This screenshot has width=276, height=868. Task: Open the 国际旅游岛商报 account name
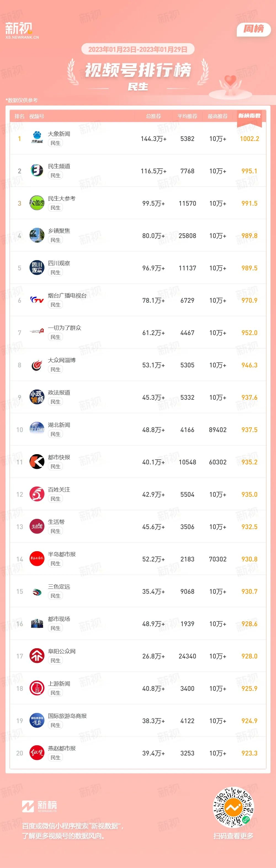pos(67,716)
